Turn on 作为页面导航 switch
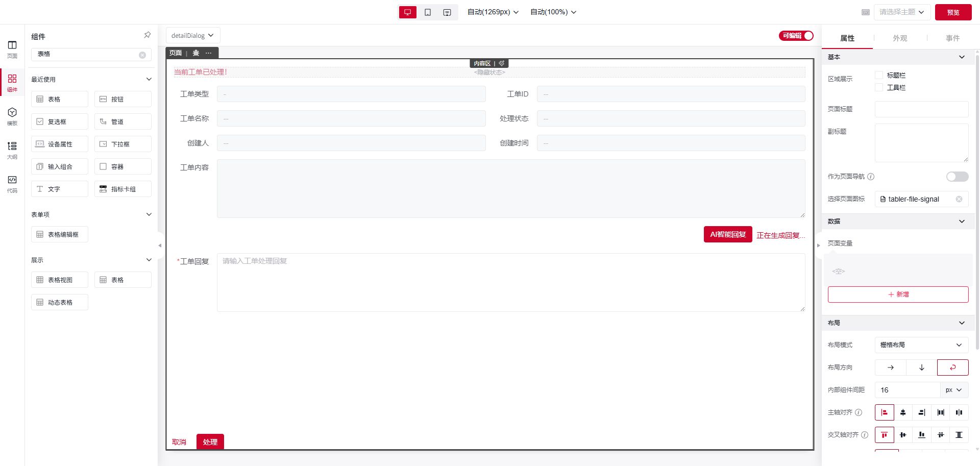980x466 pixels. [x=957, y=177]
